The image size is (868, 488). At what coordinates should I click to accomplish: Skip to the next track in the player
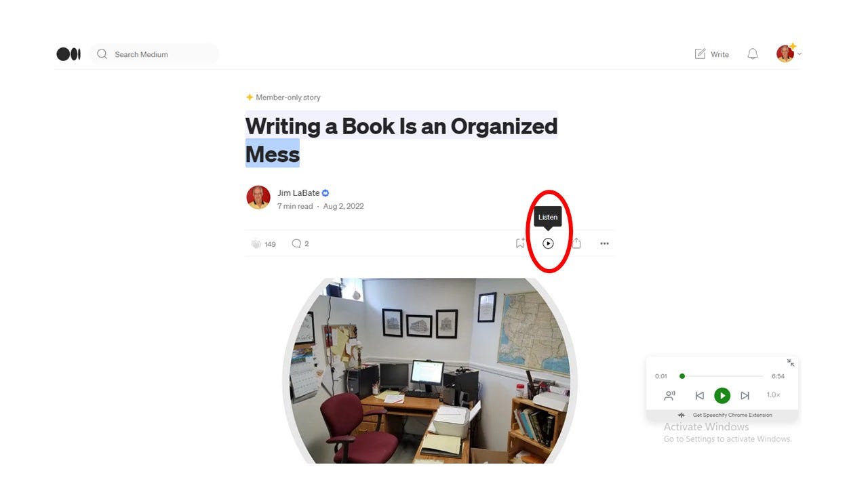coord(745,396)
